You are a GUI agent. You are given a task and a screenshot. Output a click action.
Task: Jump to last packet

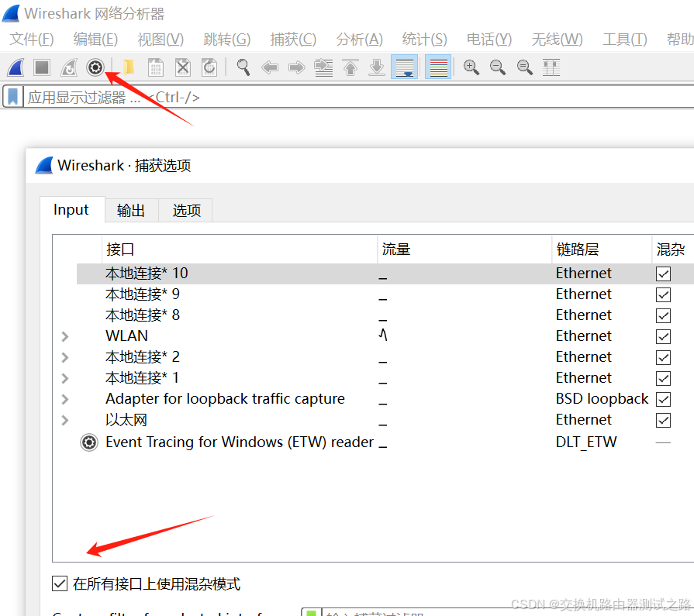point(377,67)
